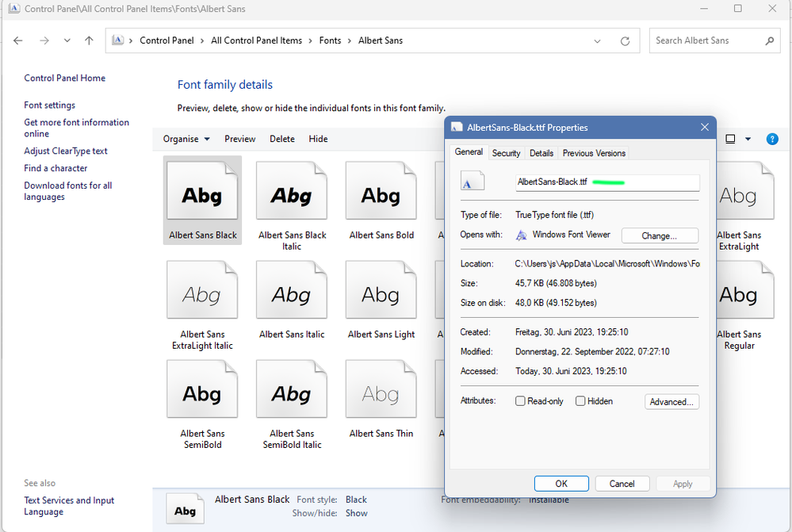Tick the Hidden attribute checkbox
Screen dimensions: 792x532
tap(580, 401)
